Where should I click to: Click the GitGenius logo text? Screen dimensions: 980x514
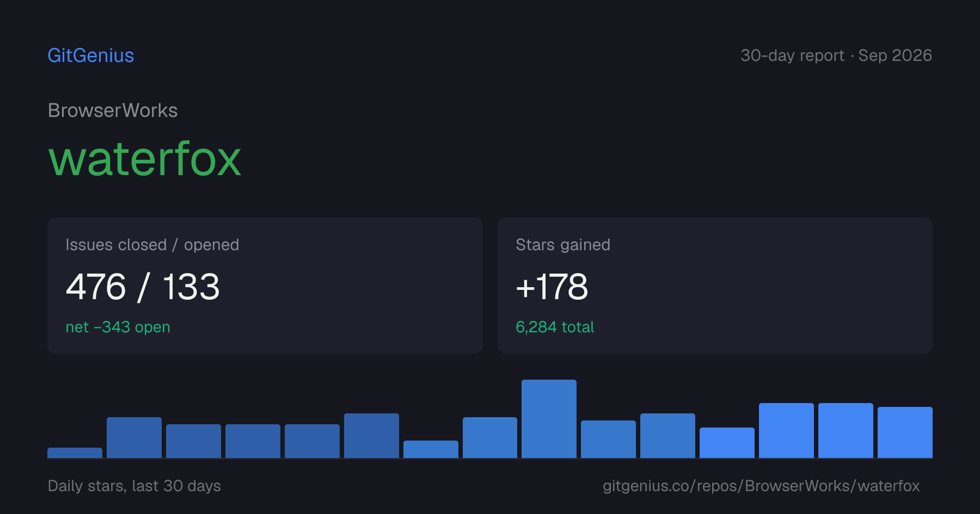[91, 55]
